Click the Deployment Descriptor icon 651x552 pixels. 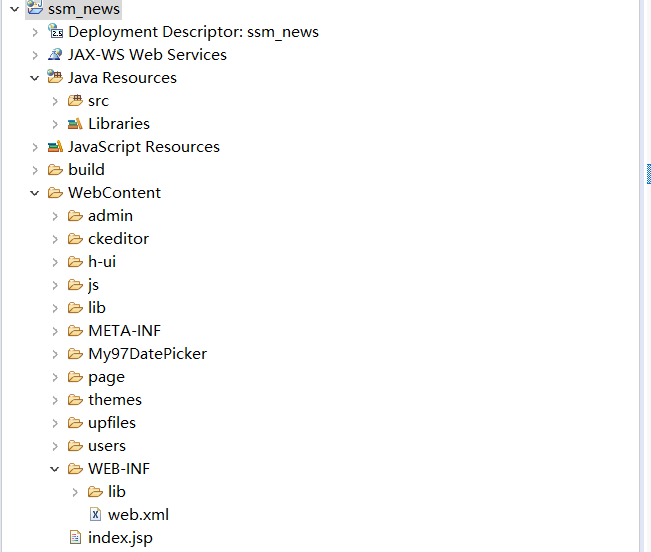point(55,32)
